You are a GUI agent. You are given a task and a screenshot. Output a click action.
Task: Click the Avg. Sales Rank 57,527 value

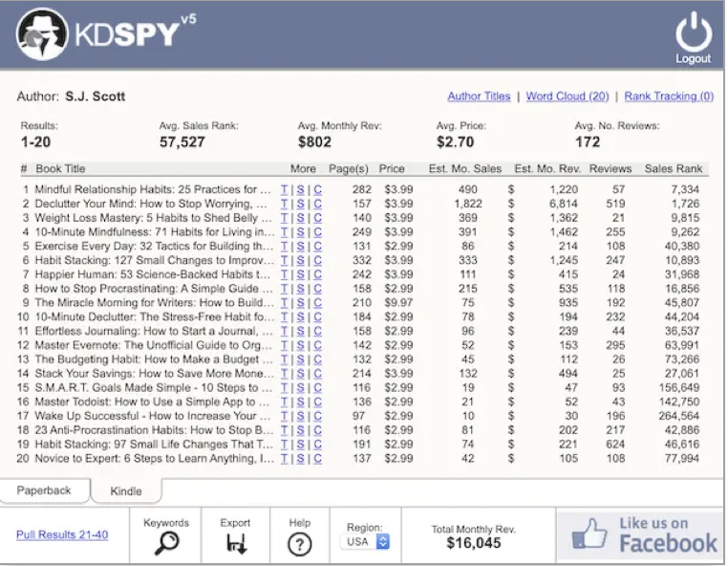point(182,141)
